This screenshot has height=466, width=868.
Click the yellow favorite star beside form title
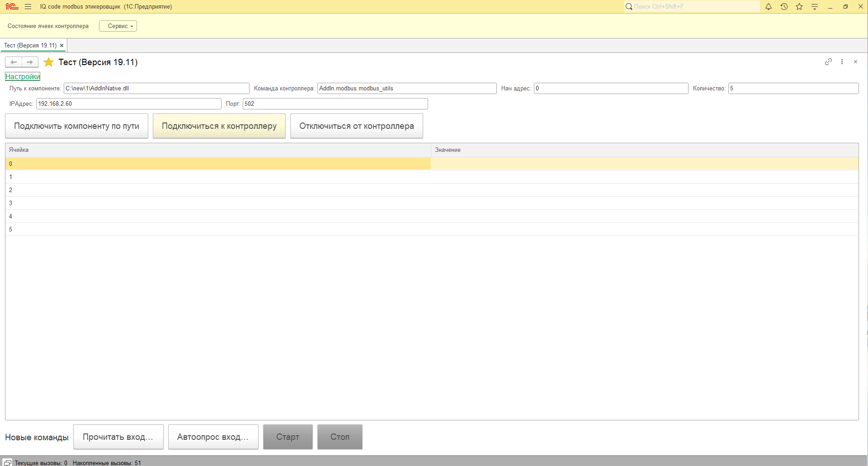(49, 62)
